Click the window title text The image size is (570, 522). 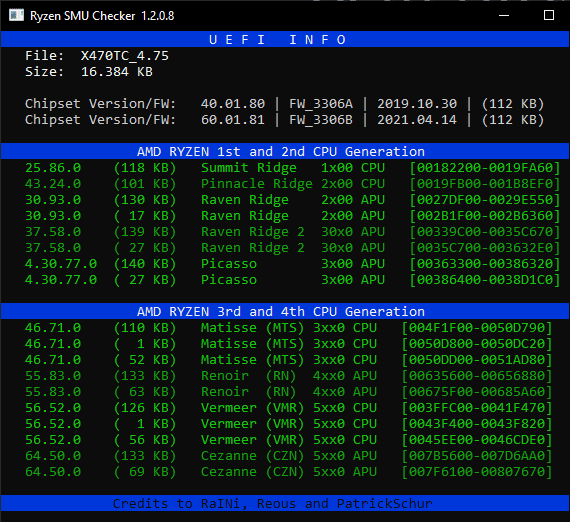click(102, 16)
